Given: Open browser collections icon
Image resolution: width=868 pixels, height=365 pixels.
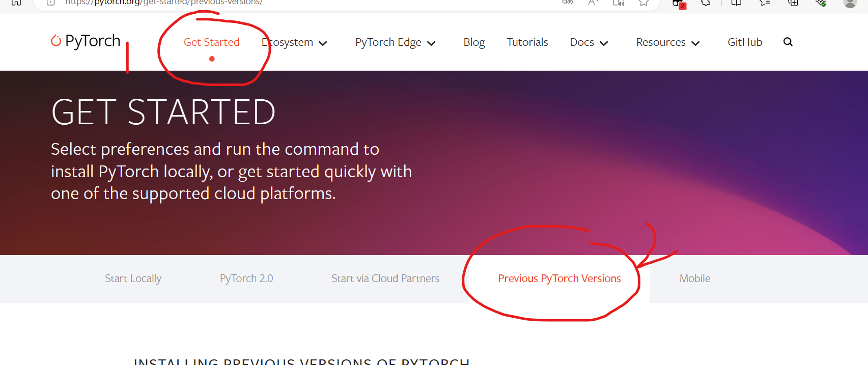Looking at the screenshot, I should coord(793,3).
